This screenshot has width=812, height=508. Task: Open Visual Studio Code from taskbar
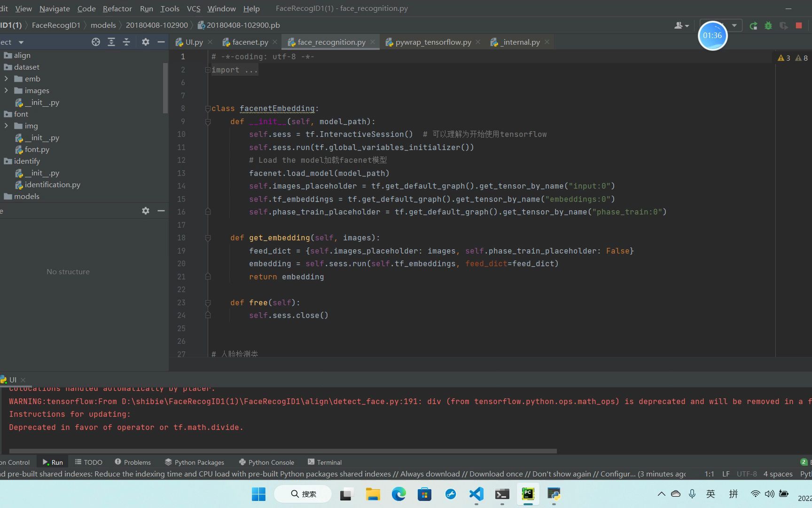click(476, 494)
